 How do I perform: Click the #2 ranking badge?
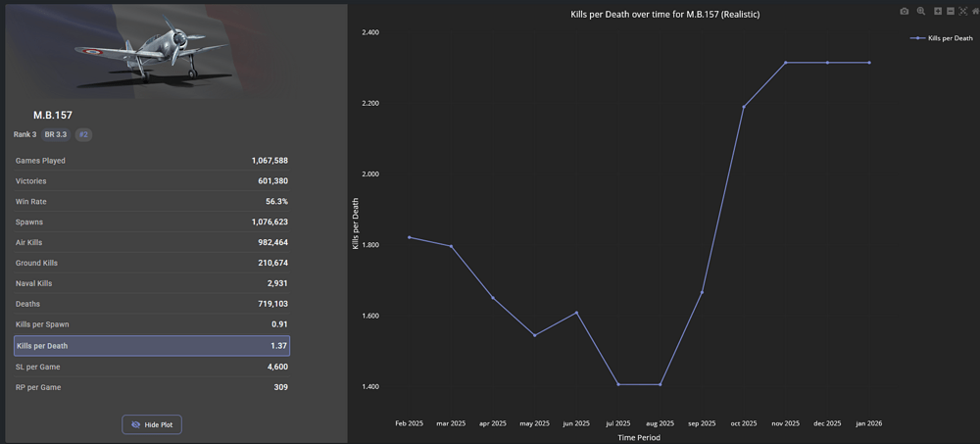(x=83, y=134)
